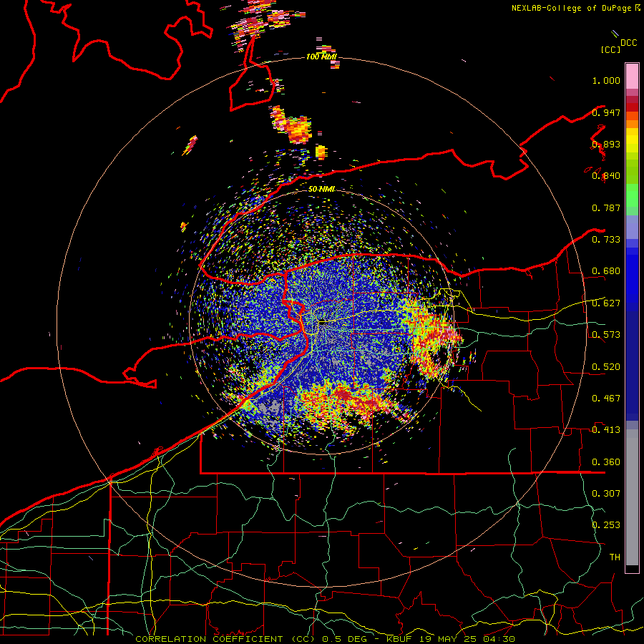Select the 0.413 color scale value
Screen dimensions: 644x644
(606, 430)
